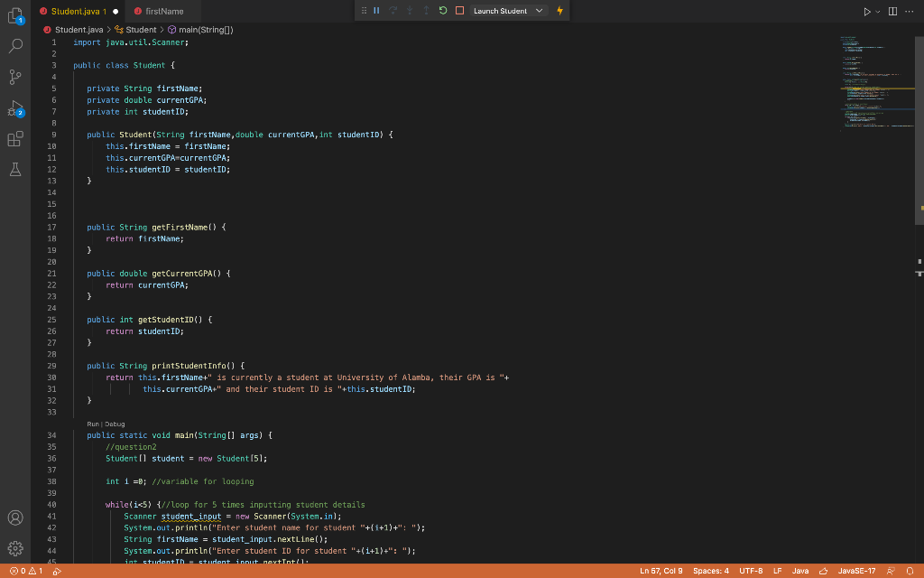Viewport: 924px width, 578px height.
Task: Open the Testing flask view
Action: pyautogui.click(x=14, y=169)
